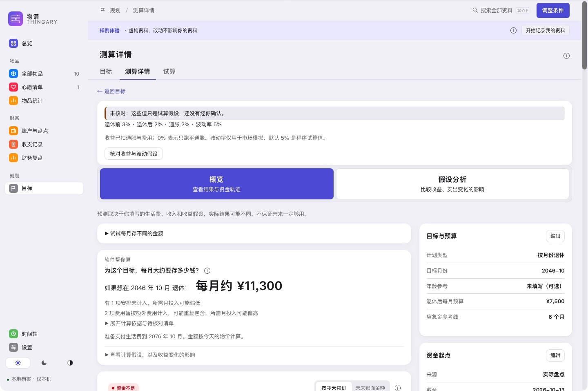The image size is (588, 391).
Task: Click the 退休前 3% assumption line
Action: pyautogui.click(x=163, y=125)
